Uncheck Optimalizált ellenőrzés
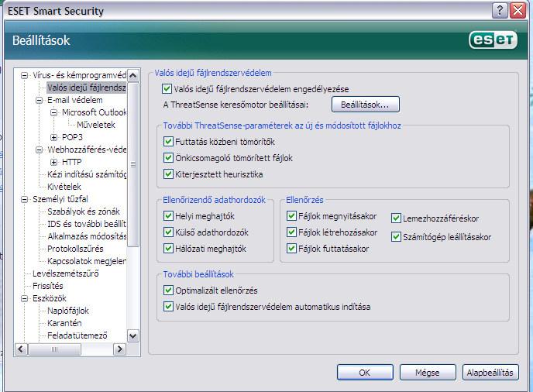The width and height of the screenshot is (533, 392). [x=168, y=291]
